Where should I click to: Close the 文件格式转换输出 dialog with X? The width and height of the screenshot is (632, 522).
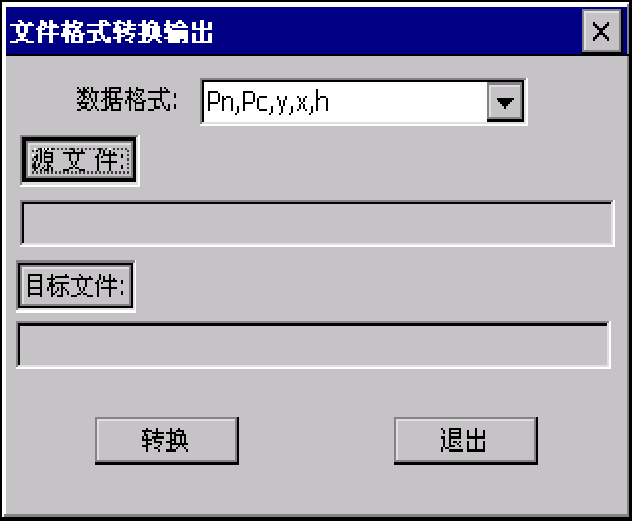[x=601, y=31]
